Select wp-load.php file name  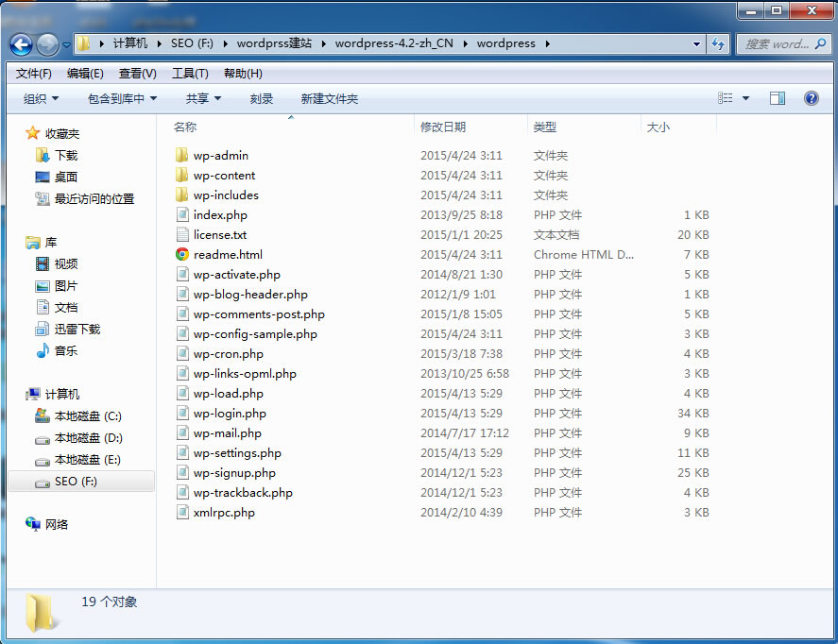(x=229, y=394)
